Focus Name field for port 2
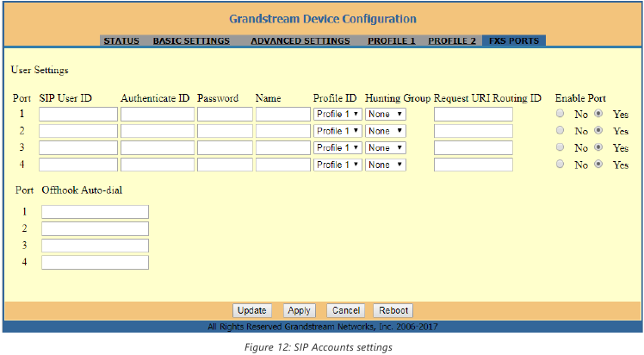The image size is (644, 355). [283, 131]
